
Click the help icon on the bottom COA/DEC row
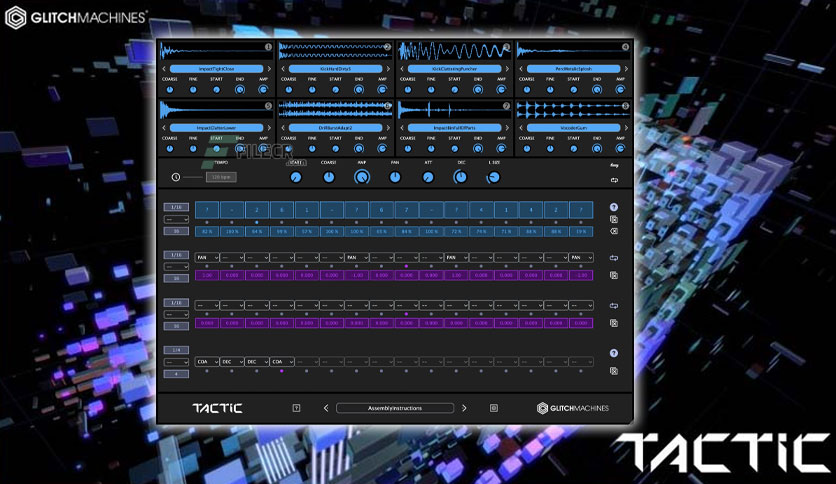(x=614, y=353)
